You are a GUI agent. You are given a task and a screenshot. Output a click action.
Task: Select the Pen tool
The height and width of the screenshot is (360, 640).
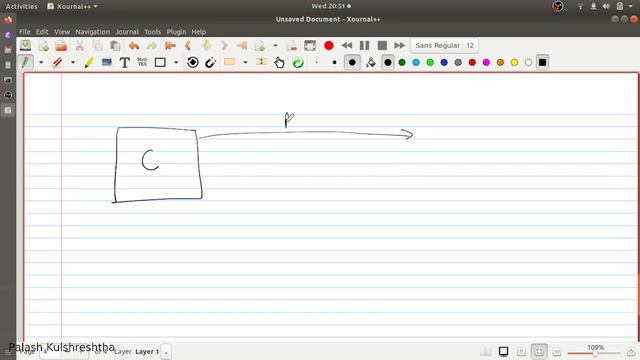coord(25,62)
